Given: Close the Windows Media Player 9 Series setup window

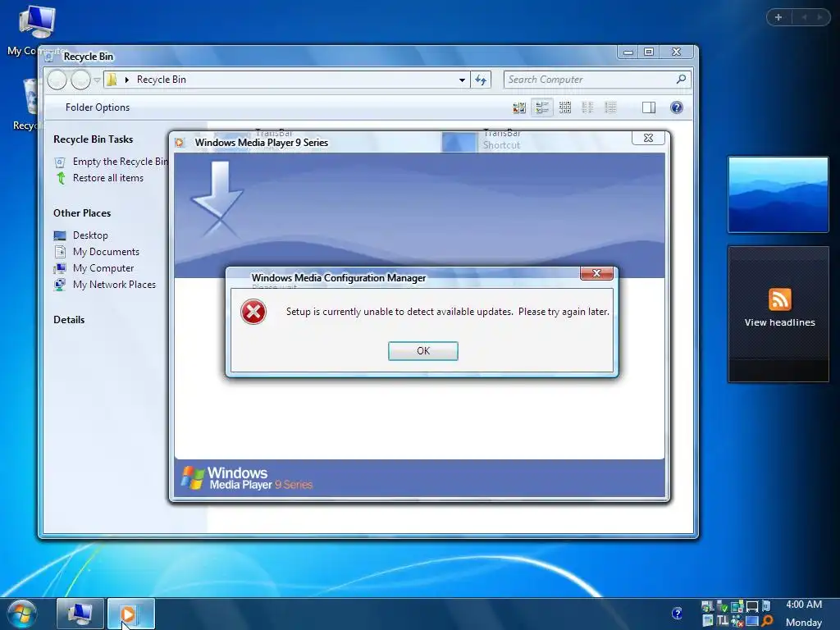Looking at the screenshot, I should pyautogui.click(x=648, y=138).
